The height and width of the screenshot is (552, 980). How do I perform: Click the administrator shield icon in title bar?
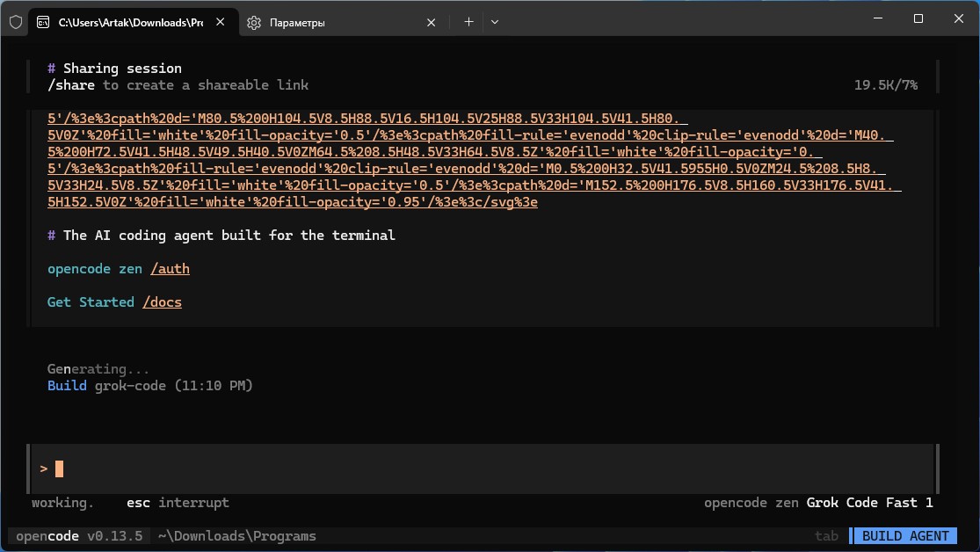[x=15, y=23]
